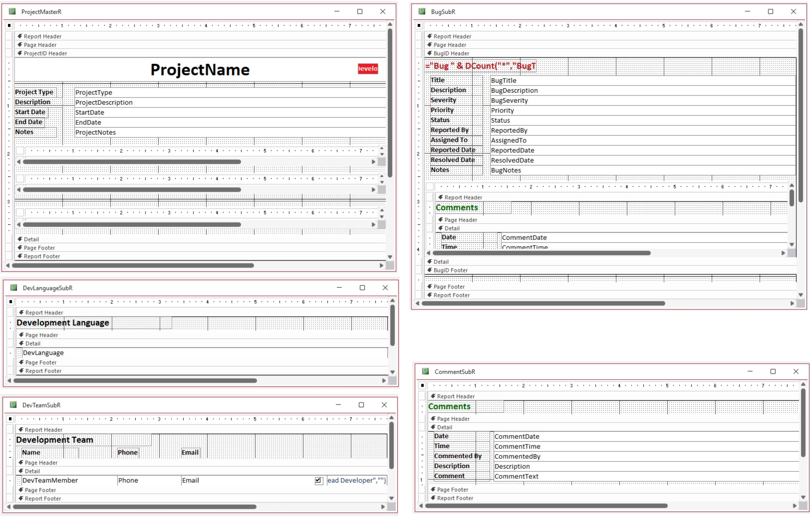The height and width of the screenshot is (518, 812).
Task: Select the Page Header bar in DevLanguageSubR
Action: click(202, 335)
